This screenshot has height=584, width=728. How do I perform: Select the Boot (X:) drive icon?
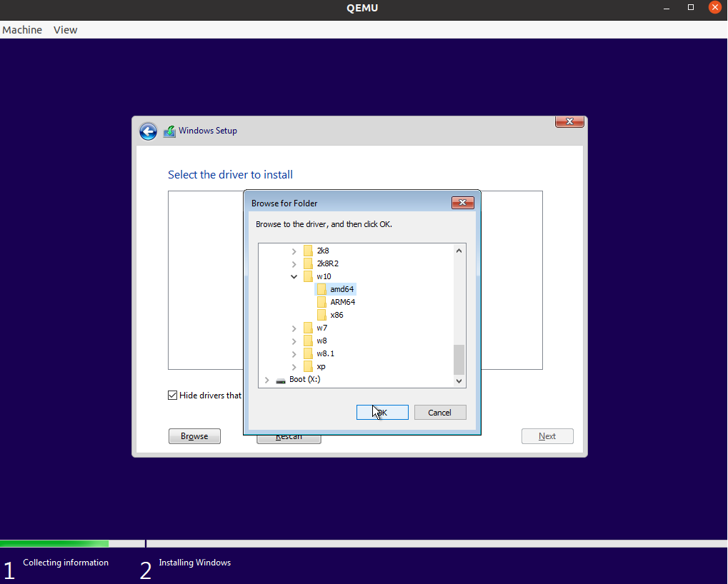click(281, 381)
